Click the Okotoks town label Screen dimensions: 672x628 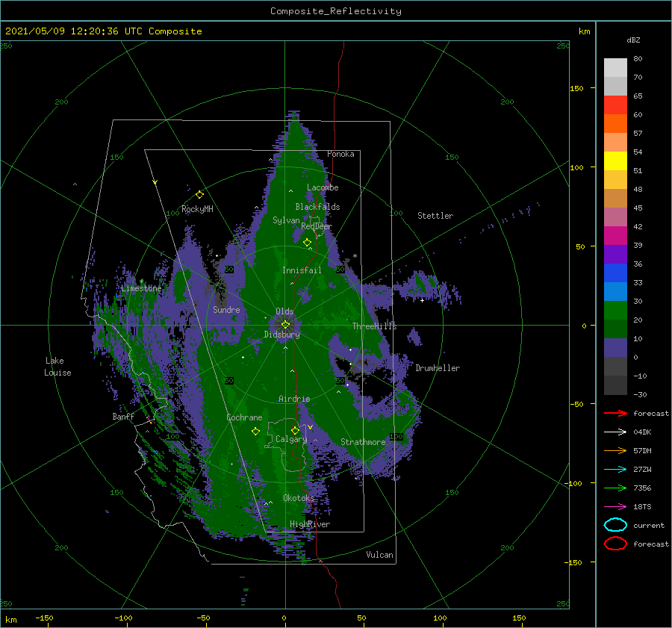tap(299, 497)
